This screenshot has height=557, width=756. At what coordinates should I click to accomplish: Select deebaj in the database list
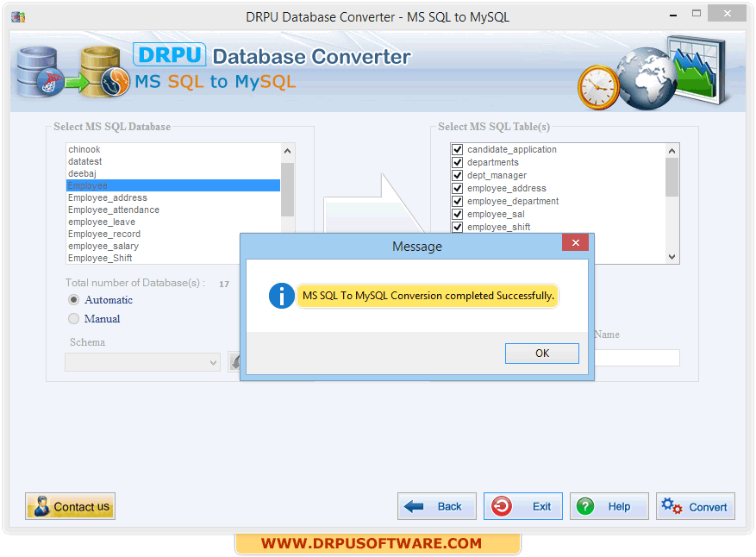[173, 173]
